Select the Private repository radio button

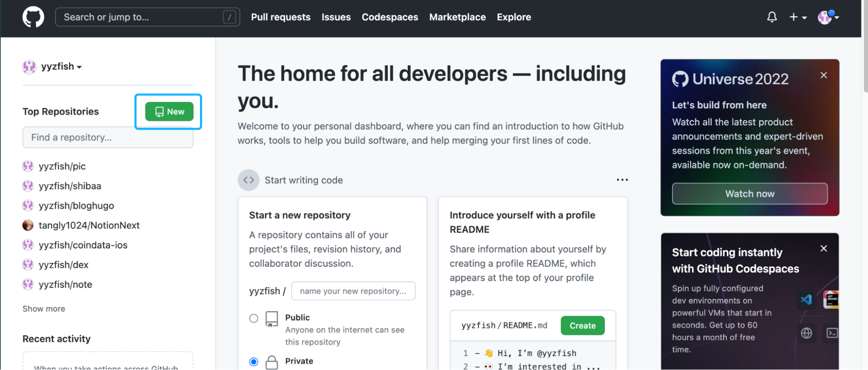(254, 362)
